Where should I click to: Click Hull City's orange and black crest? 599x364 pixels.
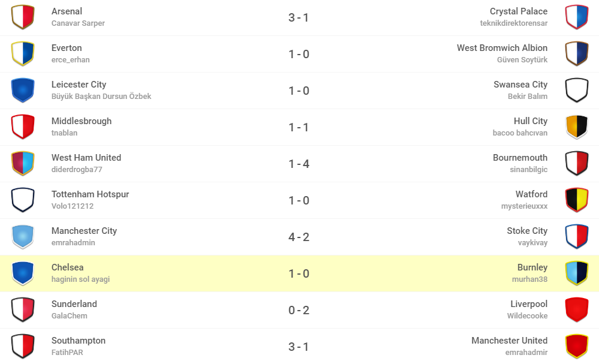point(576,127)
